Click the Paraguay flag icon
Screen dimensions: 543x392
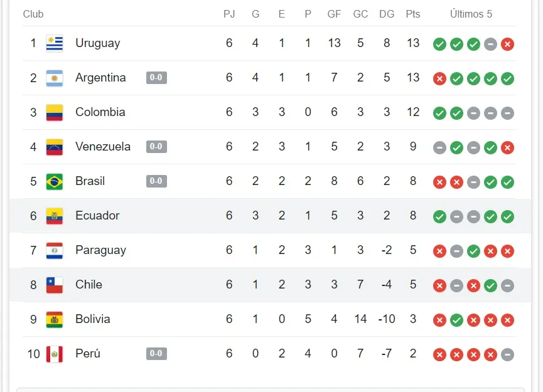[x=56, y=250]
